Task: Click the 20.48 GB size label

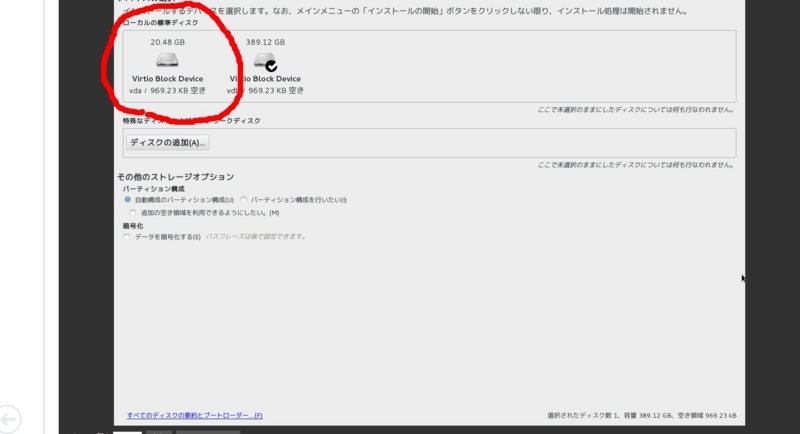Action: tap(167, 42)
